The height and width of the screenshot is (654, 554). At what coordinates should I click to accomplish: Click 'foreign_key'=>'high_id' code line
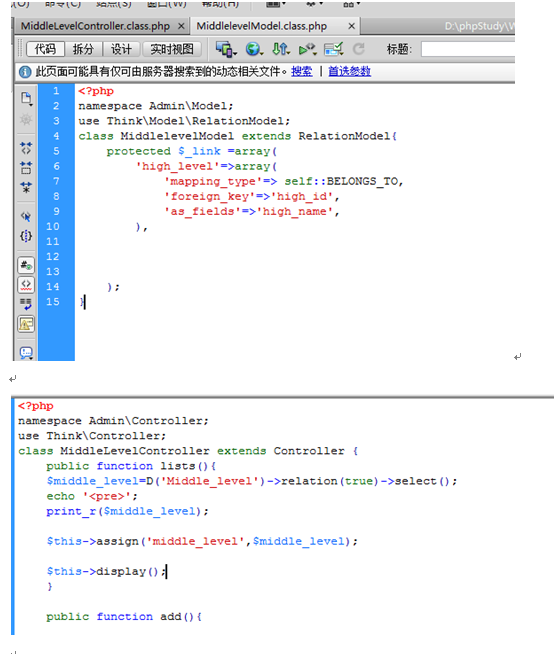tap(252, 196)
